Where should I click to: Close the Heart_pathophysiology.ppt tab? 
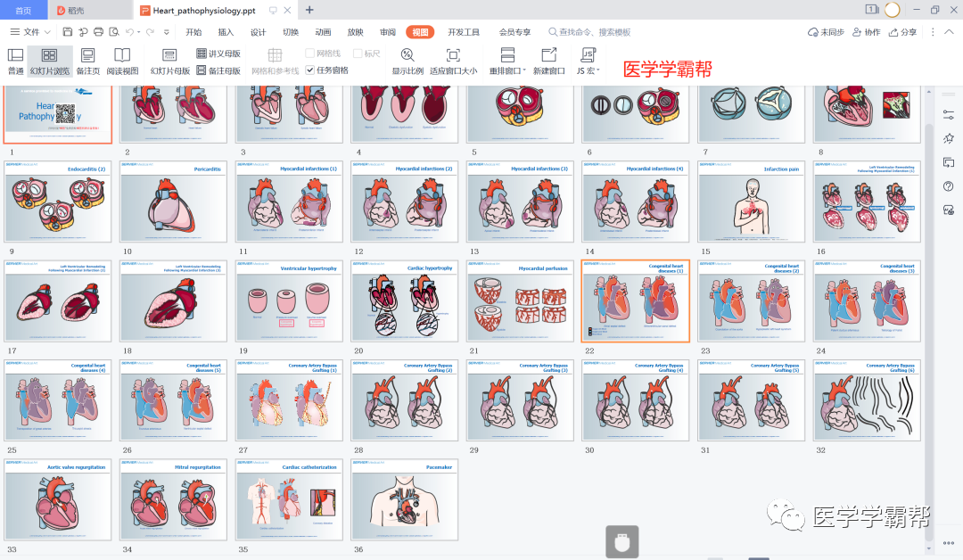coord(287,10)
